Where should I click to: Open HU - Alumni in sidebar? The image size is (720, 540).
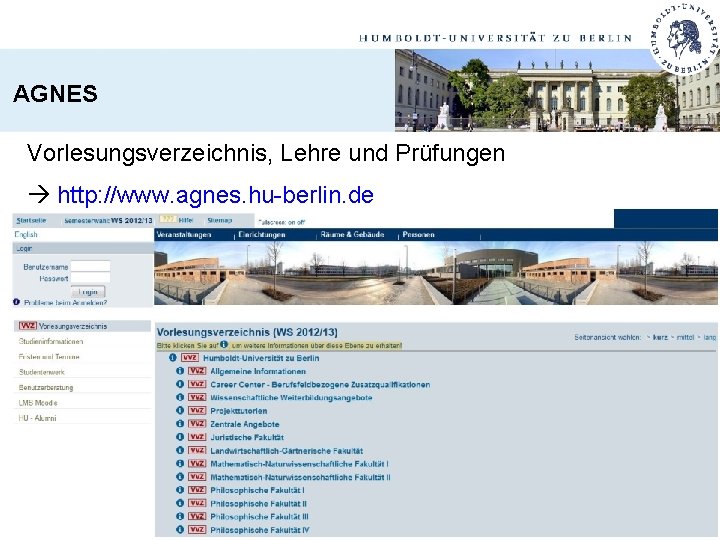38,418
